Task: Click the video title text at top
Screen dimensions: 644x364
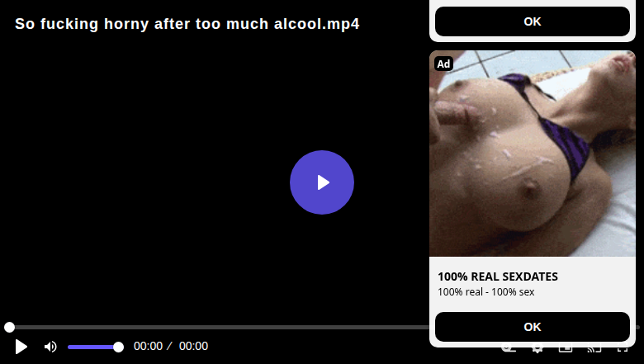Action: 187,24
